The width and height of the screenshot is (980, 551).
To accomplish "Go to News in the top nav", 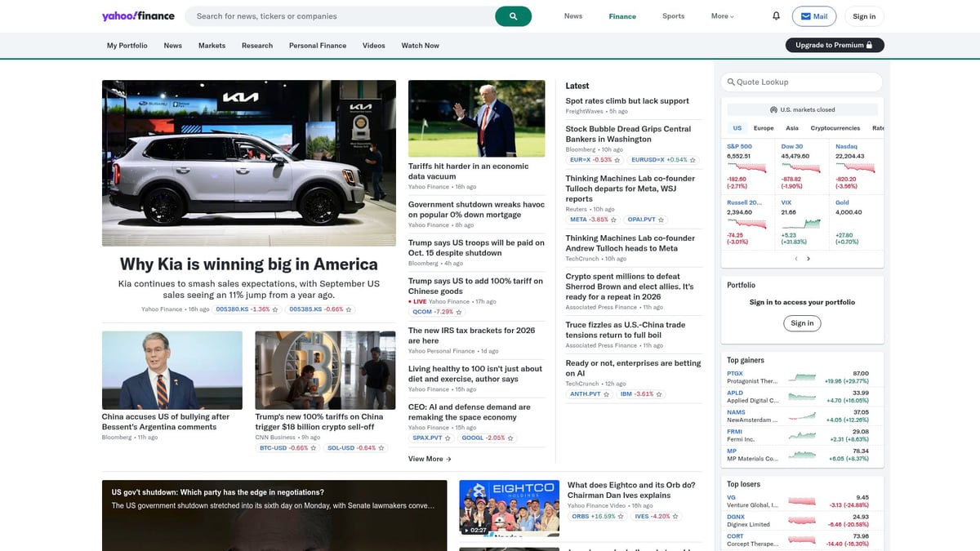I will point(573,16).
